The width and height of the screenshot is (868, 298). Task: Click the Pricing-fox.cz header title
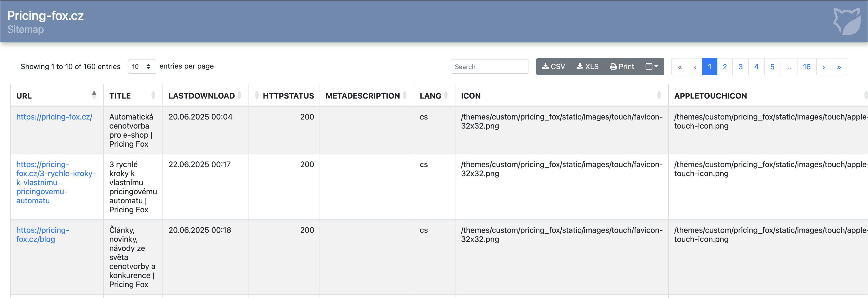tap(45, 16)
